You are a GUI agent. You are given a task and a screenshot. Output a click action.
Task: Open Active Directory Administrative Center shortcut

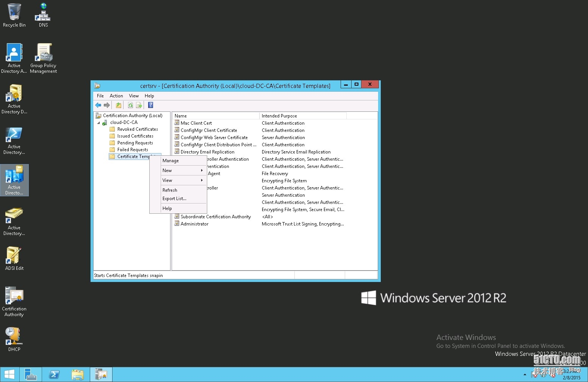(x=14, y=58)
